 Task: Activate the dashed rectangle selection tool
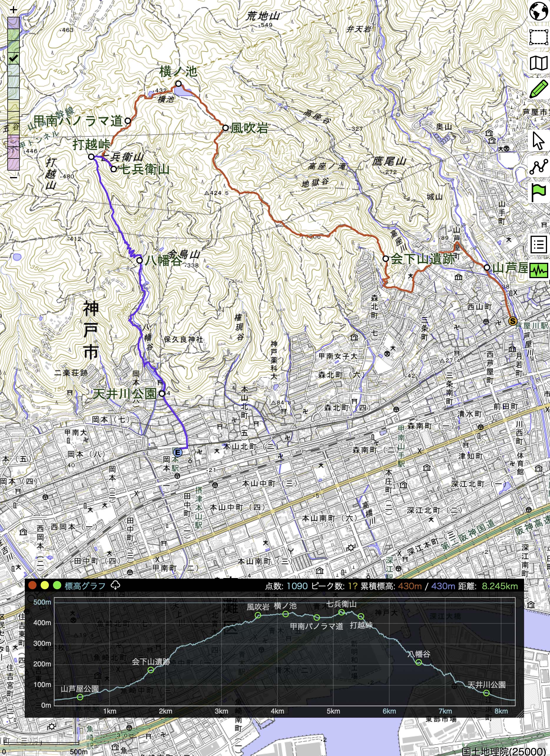(x=539, y=37)
